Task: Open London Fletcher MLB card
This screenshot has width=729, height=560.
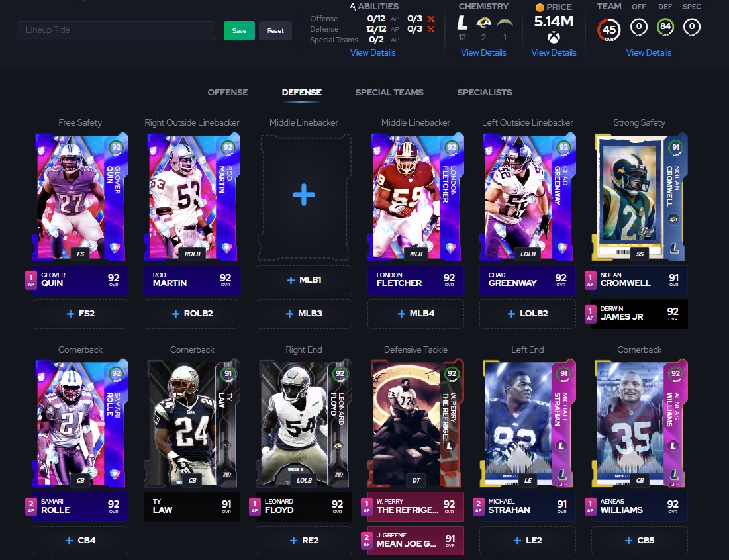Action: point(416,197)
